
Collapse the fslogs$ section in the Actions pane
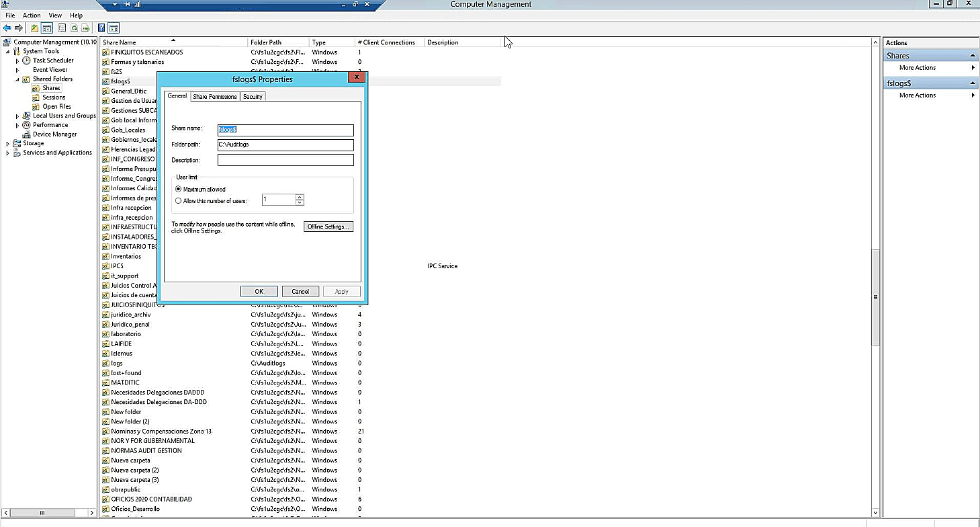pos(973,83)
